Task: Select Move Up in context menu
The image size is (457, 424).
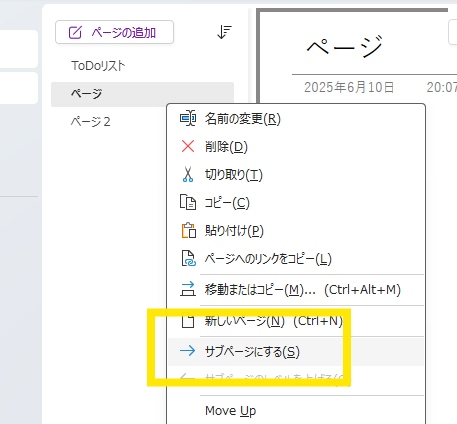Action: 296,411
